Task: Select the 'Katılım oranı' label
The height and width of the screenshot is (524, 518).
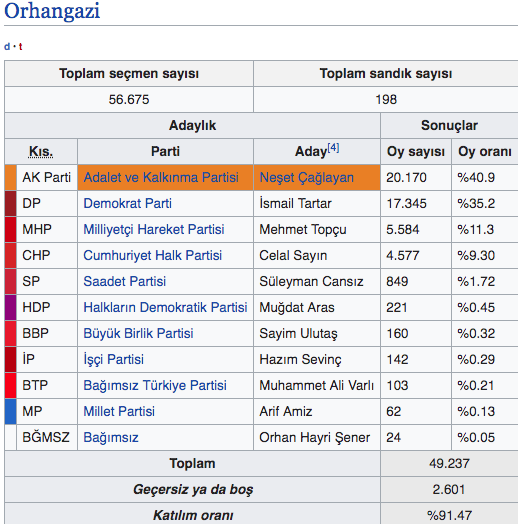Action: click(x=193, y=515)
